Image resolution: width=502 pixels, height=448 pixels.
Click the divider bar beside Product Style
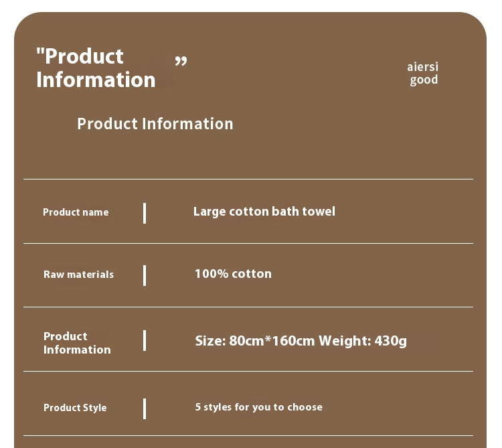pos(145,409)
